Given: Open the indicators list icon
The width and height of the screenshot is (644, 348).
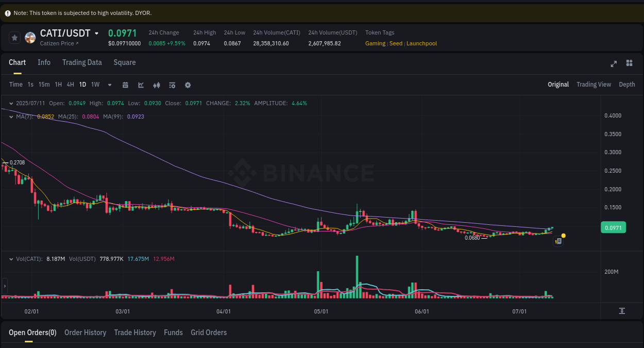Looking at the screenshot, I should [172, 85].
